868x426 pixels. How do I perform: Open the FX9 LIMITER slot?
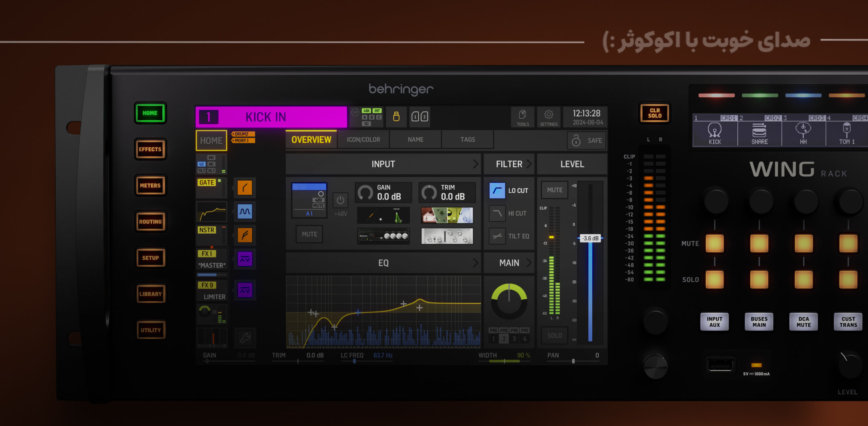click(x=212, y=291)
